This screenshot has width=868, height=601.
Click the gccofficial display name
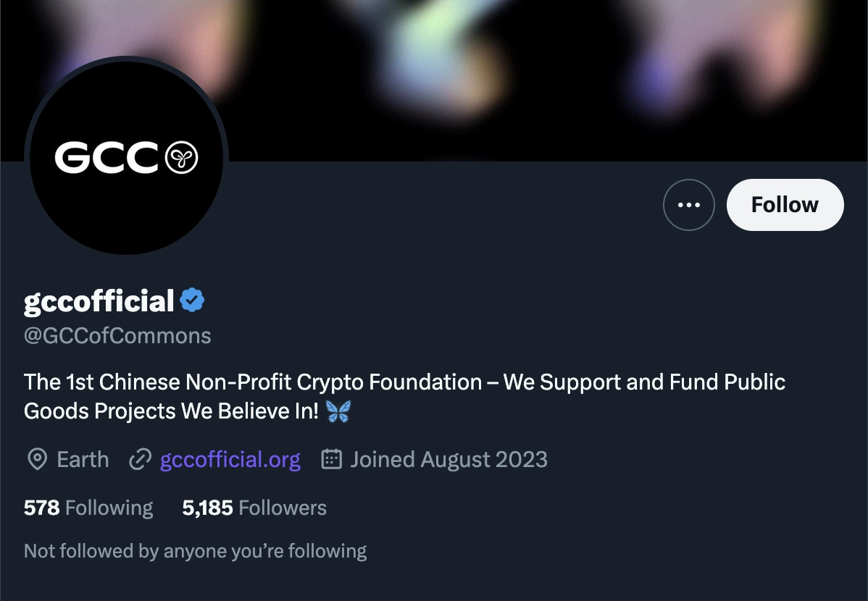click(x=99, y=300)
